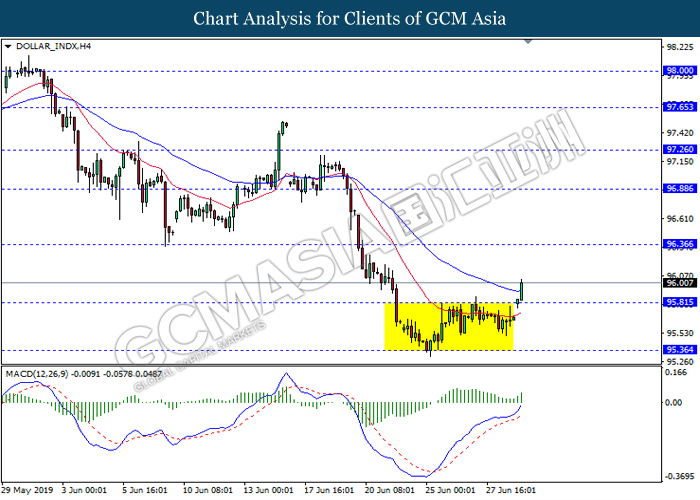Viewport: 700px width, 500px height.
Task: Click the MACD 0.166 scale value
Action: pyautogui.click(x=677, y=373)
